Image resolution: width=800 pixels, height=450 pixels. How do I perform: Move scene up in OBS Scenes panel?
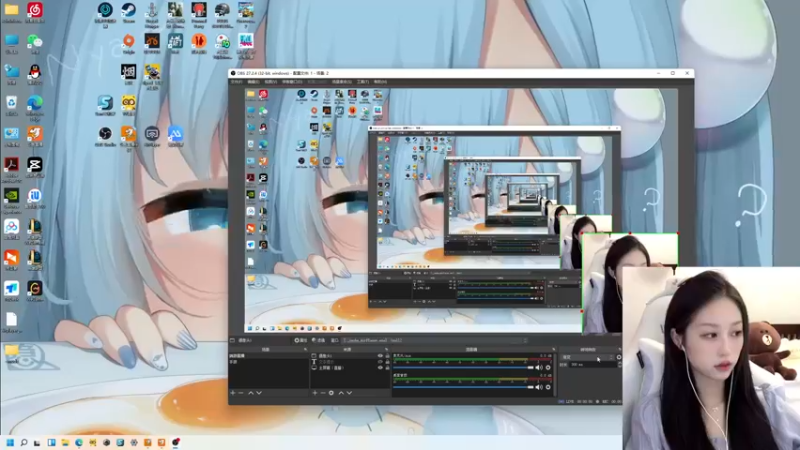click(251, 393)
